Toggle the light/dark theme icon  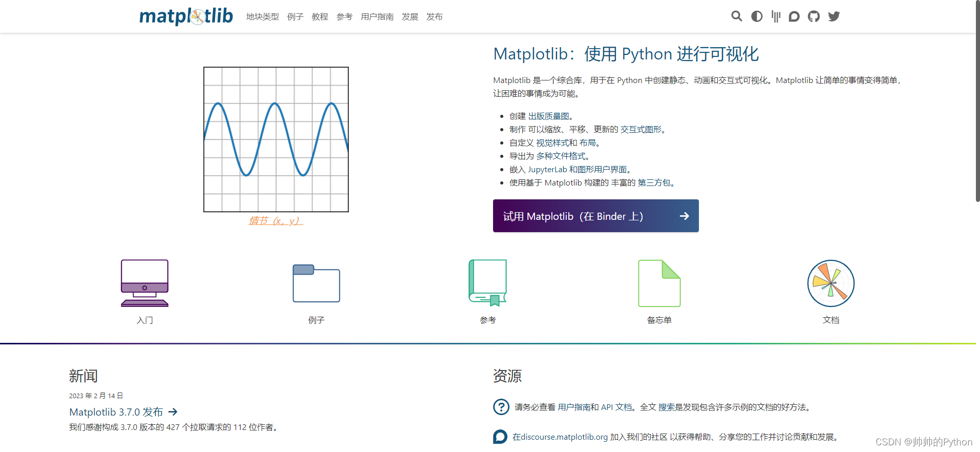click(756, 16)
